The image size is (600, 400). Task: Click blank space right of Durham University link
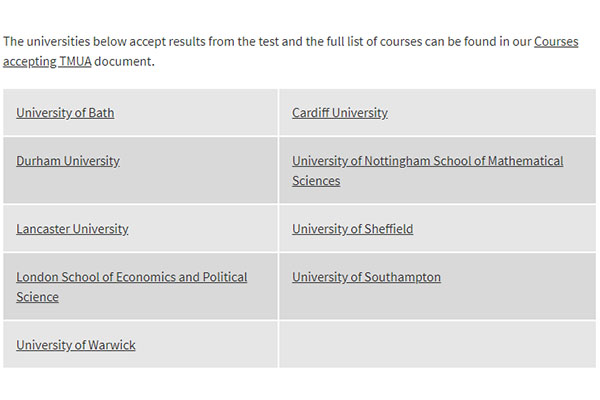click(198, 170)
